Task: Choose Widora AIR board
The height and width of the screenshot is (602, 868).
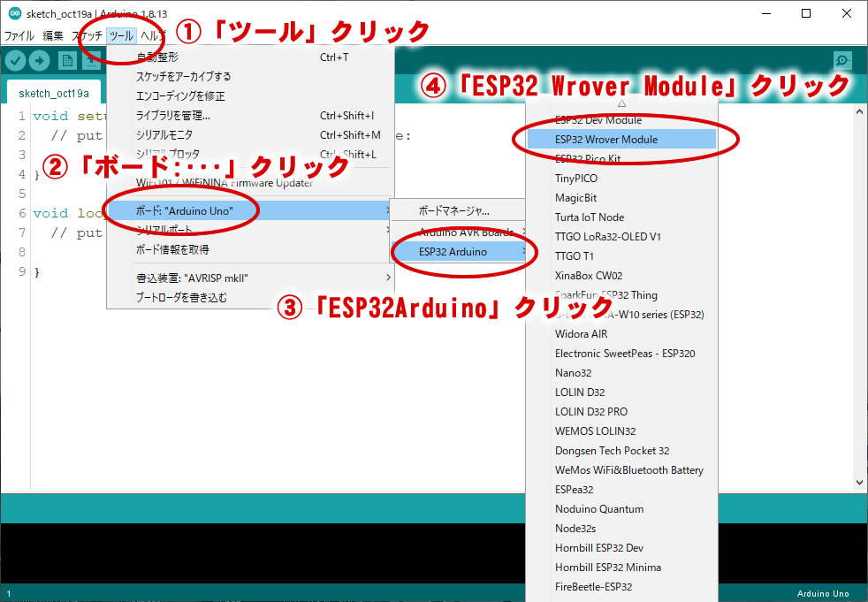Action: click(621, 334)
